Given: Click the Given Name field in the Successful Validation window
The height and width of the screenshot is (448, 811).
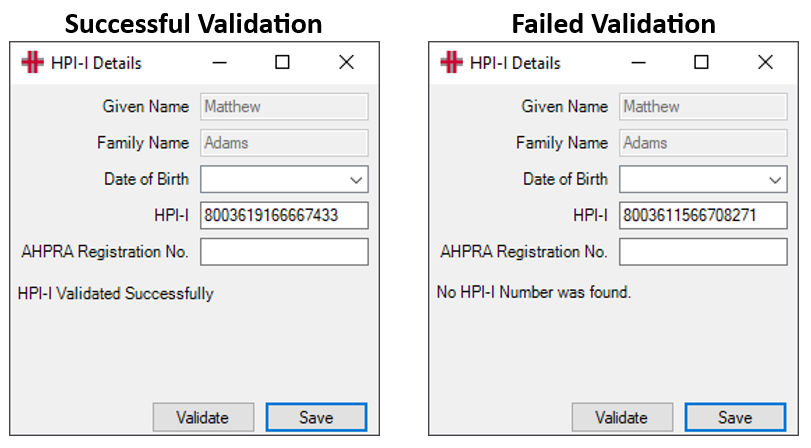Looking at the screenshot, I should (x=284, y=107).
